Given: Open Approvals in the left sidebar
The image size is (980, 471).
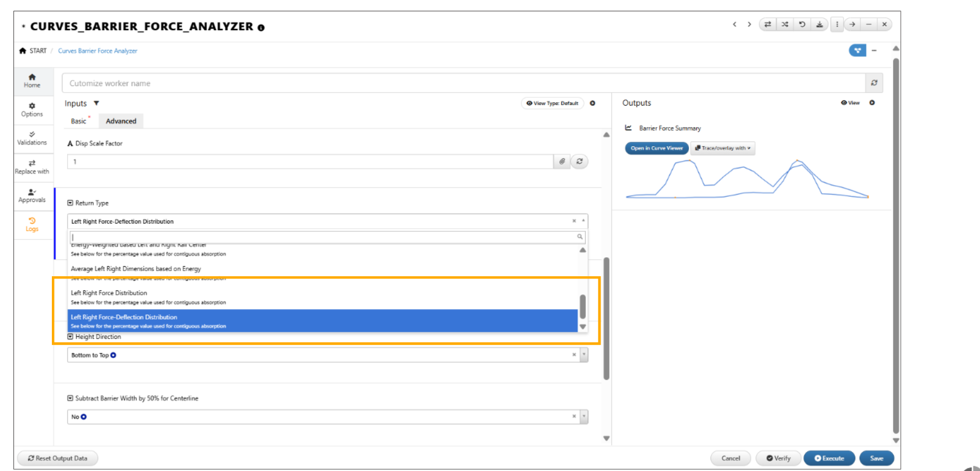Looking at the screenshot, I should pos(32,196).
